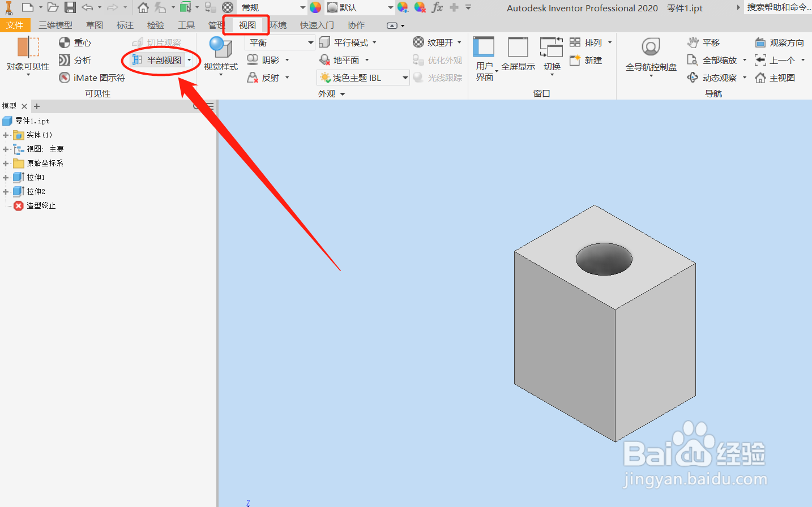Click the 观察方向 look at icon
The image size is (812, 507).
pos(760,42)
